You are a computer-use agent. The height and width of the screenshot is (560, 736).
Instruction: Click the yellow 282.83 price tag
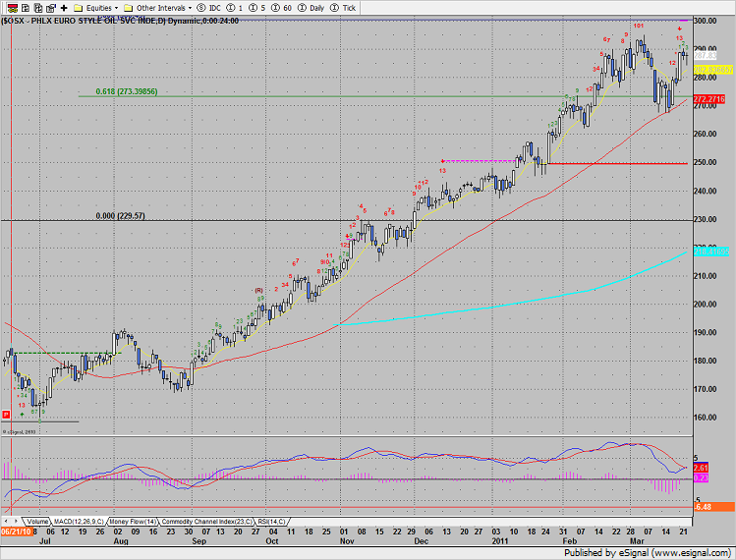point(712,70)
